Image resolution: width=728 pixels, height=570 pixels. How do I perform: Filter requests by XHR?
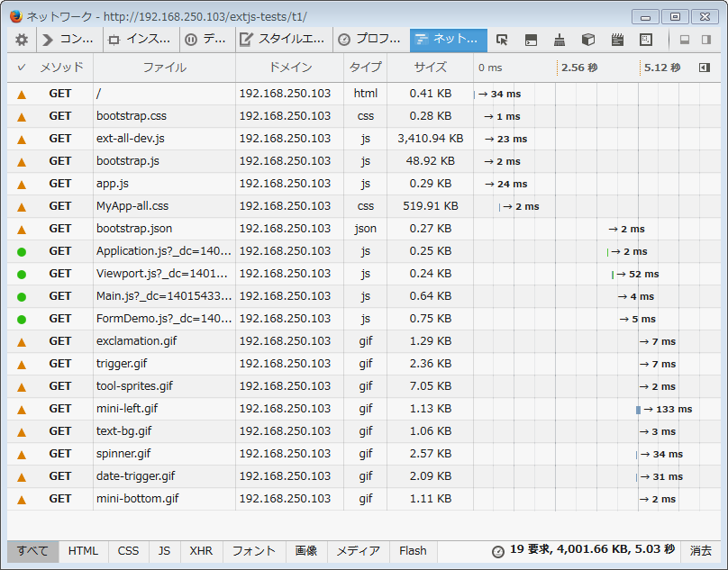pos(201,551)
